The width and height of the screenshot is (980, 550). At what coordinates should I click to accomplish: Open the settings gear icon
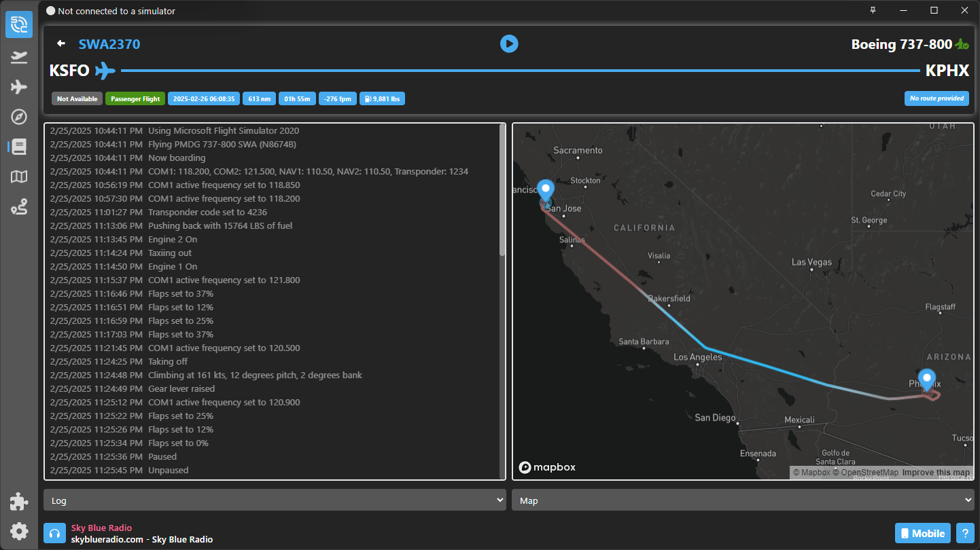[x=19, y=531]
